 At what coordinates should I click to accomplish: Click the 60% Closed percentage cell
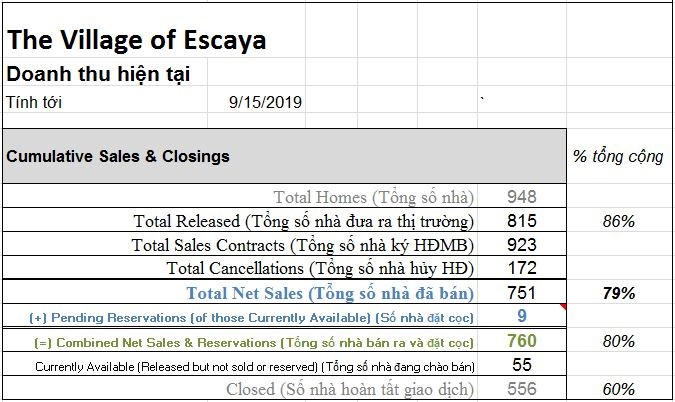pyautogui.click(x=619, y=388)
